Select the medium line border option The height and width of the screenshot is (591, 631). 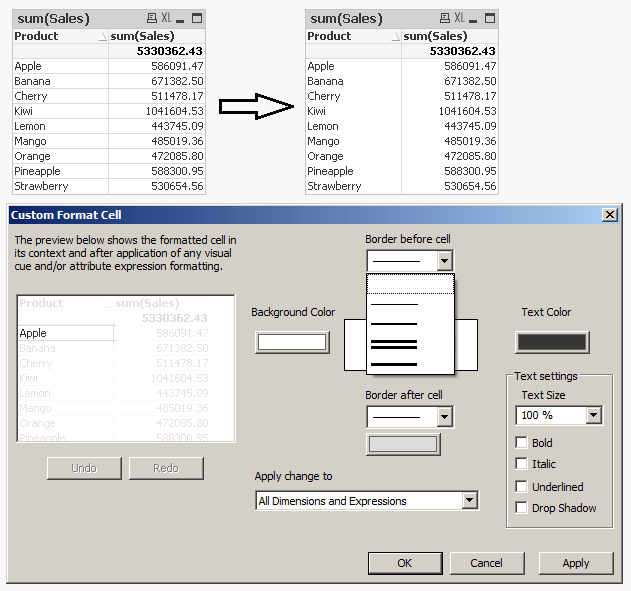pos(410,323)
